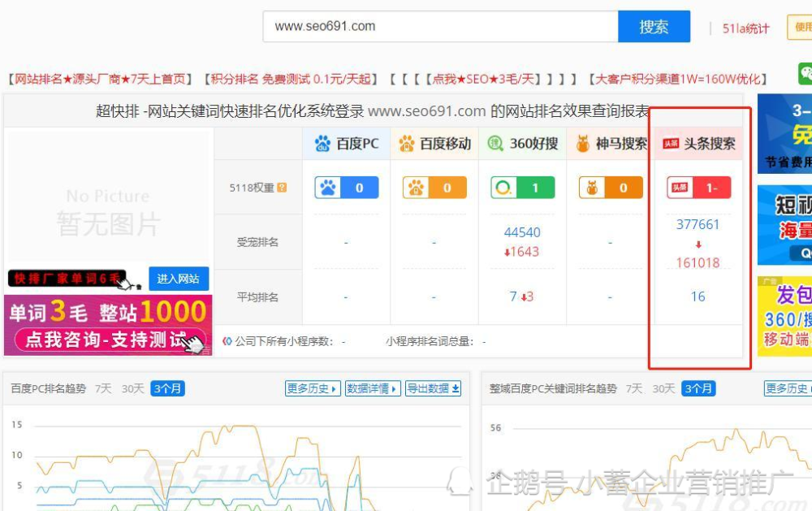Select 7天 in 百度PC排名趋势 chart
Viewport: 812px width, 511px height.
click(103, 388)
